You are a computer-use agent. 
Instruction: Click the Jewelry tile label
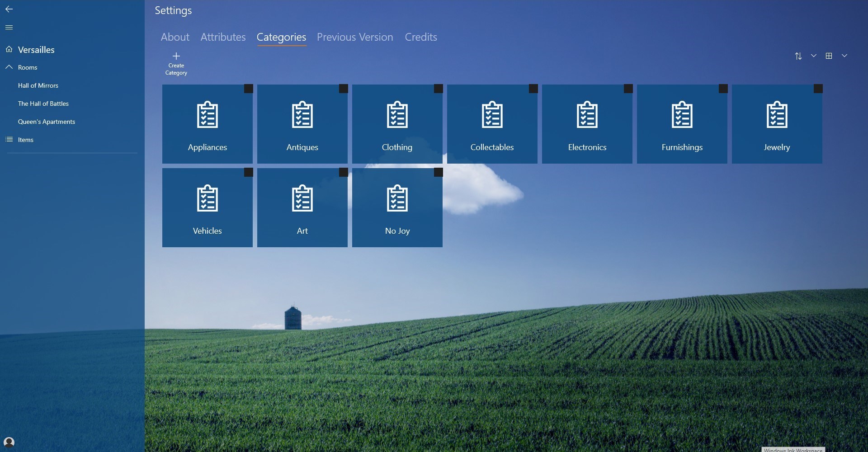tap(777, 147)
